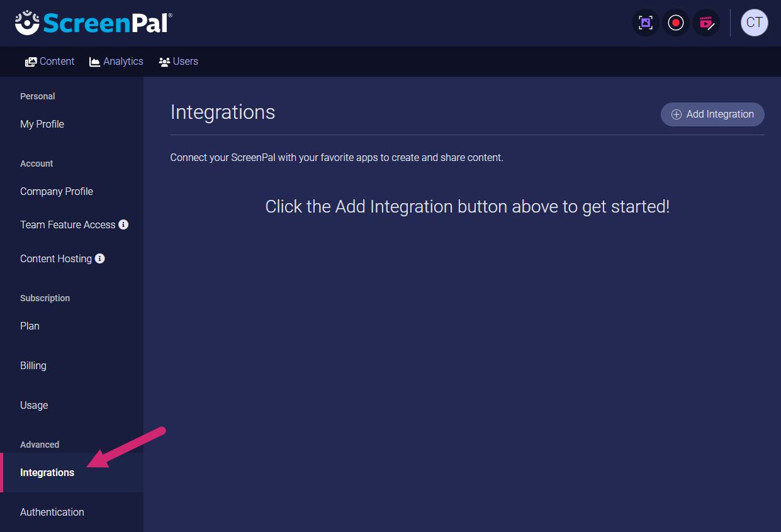Screen dimensions: 781x532
Task: Open the CT user avatar menu
Action: (x=755, y=23)
